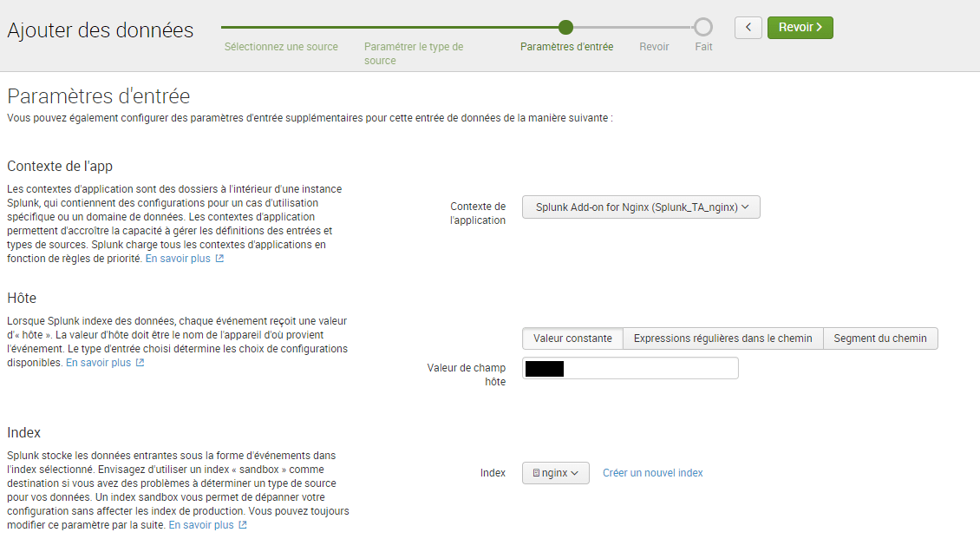
Task: Click the Paramètres d'entrée progress marker
Action: pos(565,27)
